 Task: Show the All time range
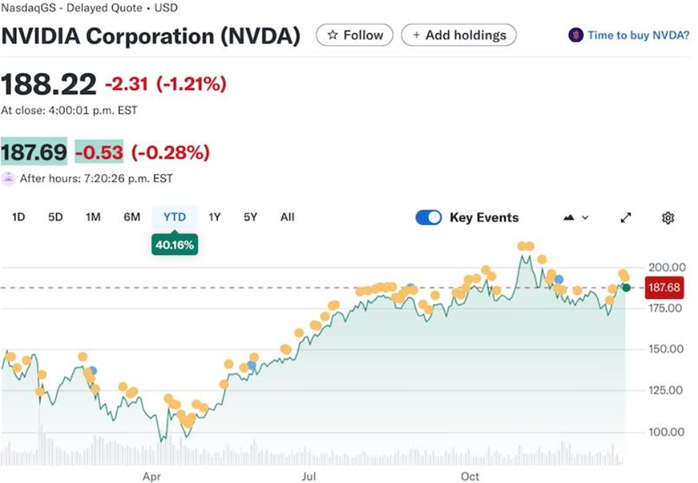287,217
